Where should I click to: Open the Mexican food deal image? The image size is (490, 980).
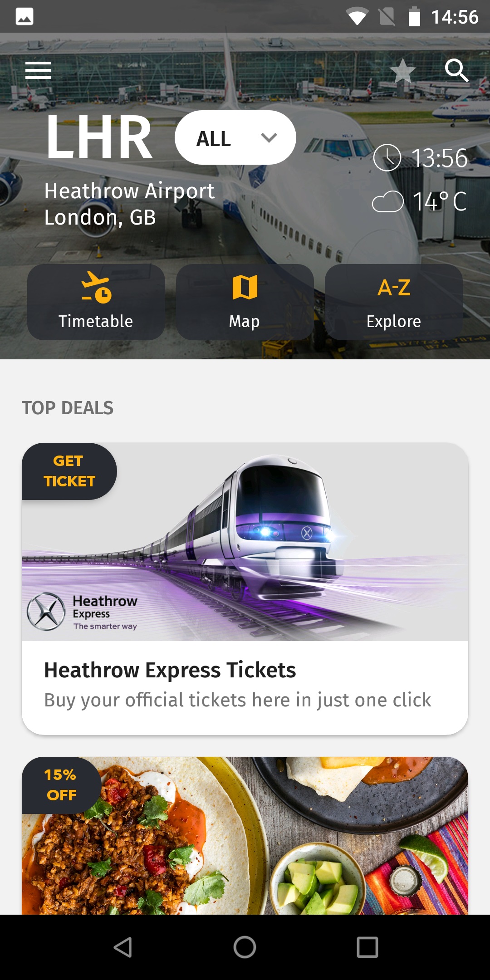(245, 835)
